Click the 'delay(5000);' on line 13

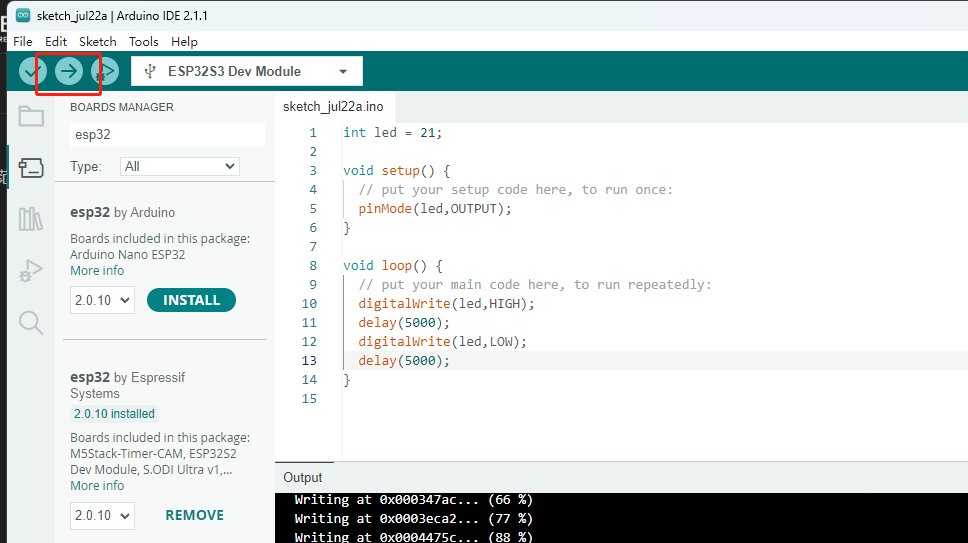click(404, 361)
